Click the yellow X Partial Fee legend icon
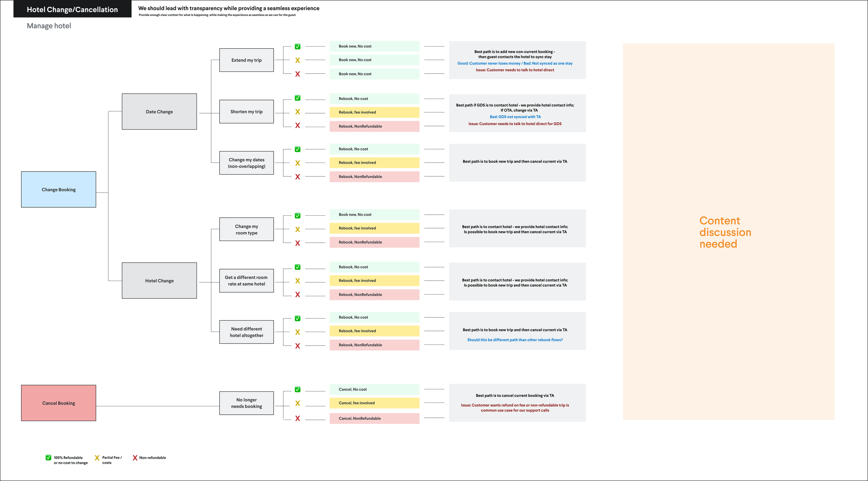This screenshot has height=481, width=868. [x=97, y=458]
